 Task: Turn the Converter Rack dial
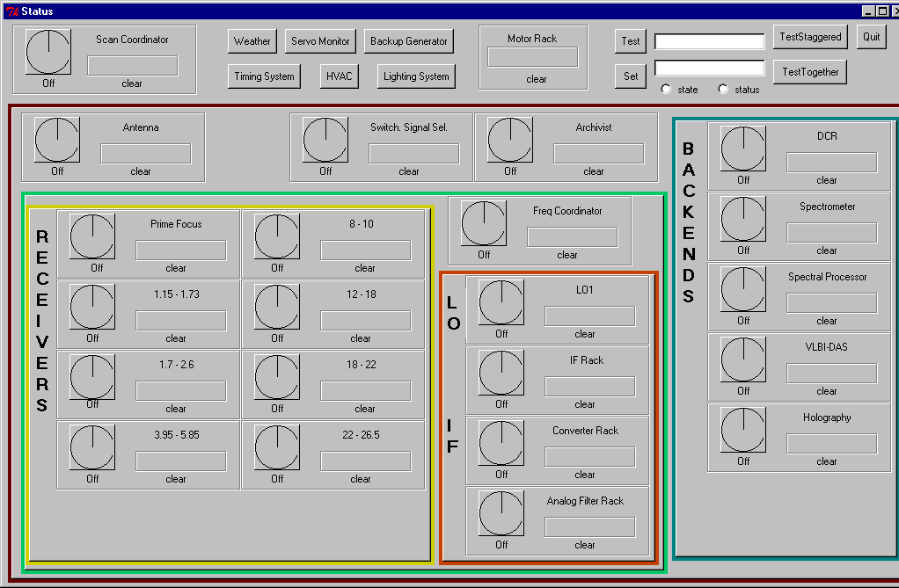click(501, 442)
